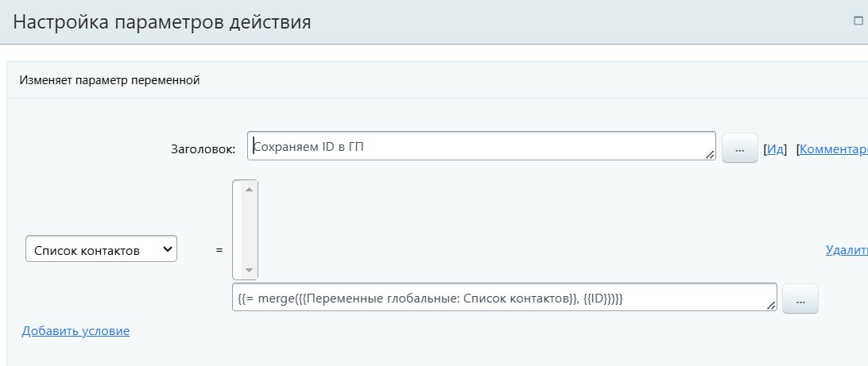Click the 'Удалить' link
Viewport: 868px width, 366px height.
[847, 250]
